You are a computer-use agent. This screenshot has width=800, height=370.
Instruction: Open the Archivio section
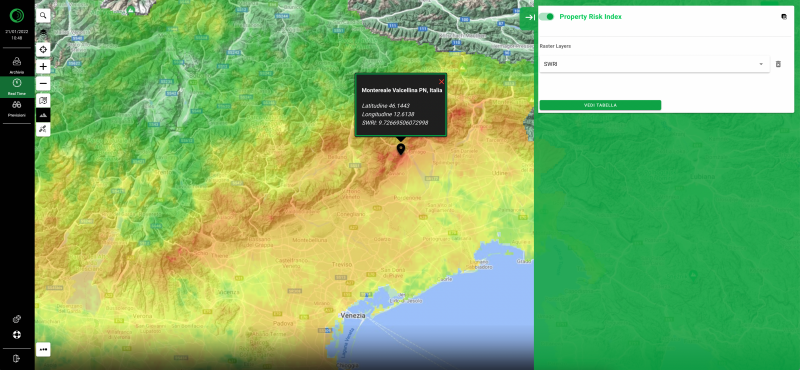(17, 65)
